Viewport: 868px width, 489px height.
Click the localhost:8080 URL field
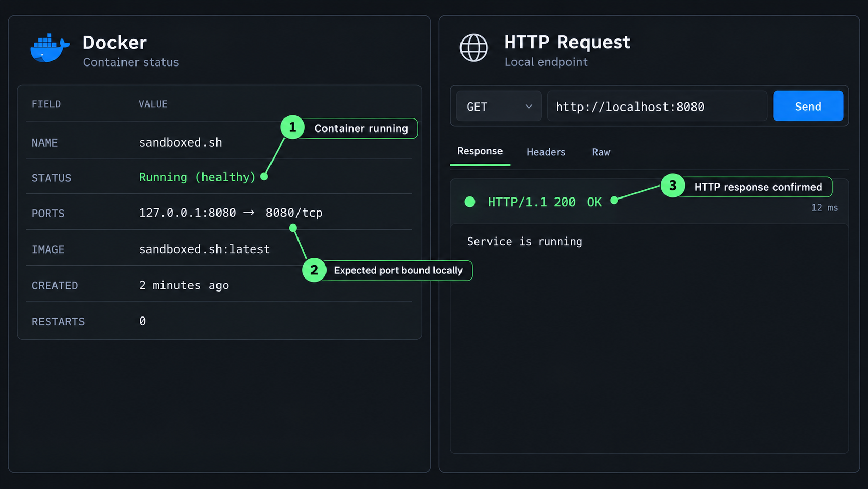click(657, 106)
